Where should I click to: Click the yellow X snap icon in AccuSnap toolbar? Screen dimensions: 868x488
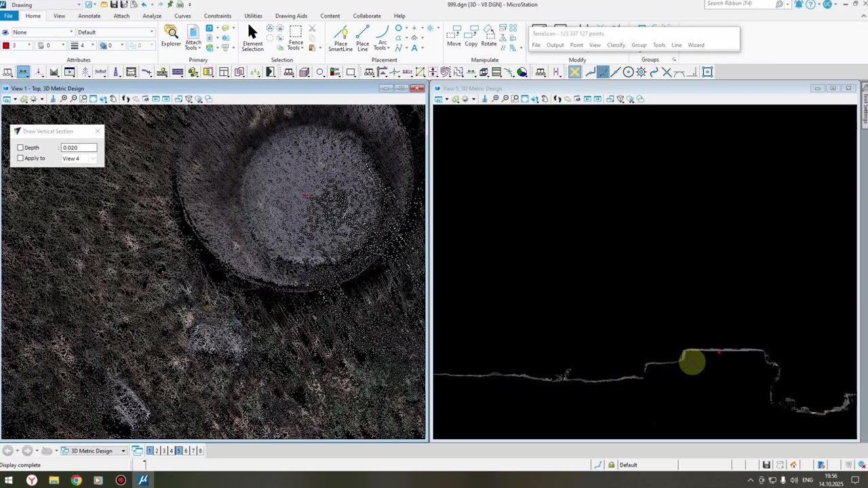[574, 73]
